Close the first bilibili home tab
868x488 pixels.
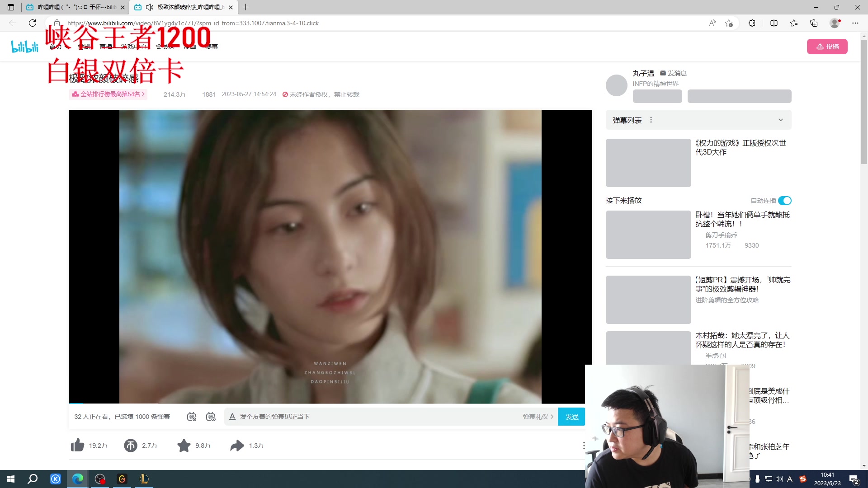coord(123,7)
